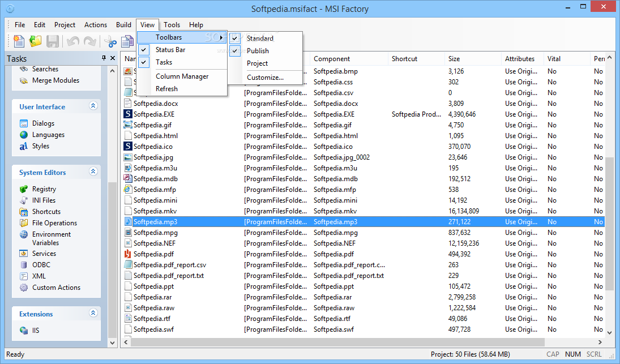Select the Softpedia.mp3 row
The width and height of the screenshot is (620, 364).
pos(364,222)
